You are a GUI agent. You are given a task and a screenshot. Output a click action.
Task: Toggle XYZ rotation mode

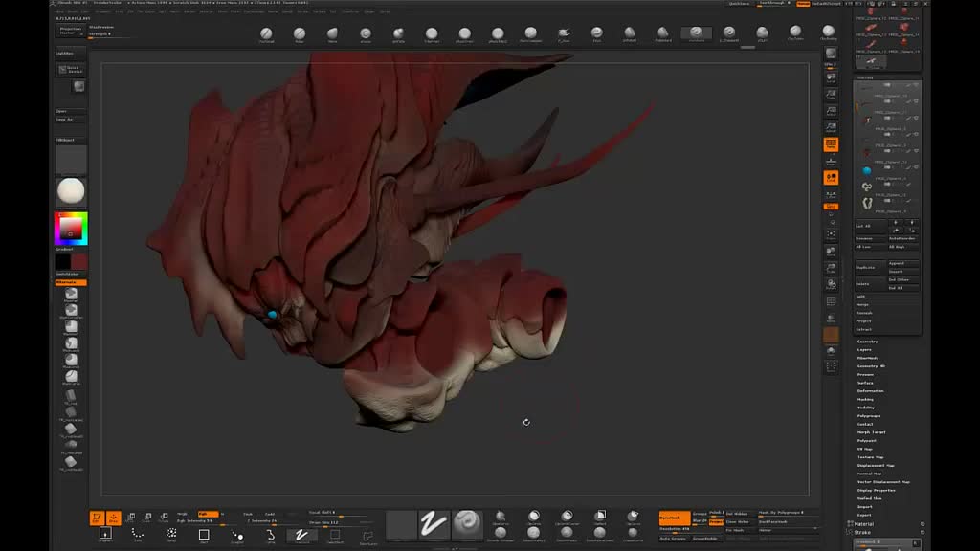click(x=831, y=207)
